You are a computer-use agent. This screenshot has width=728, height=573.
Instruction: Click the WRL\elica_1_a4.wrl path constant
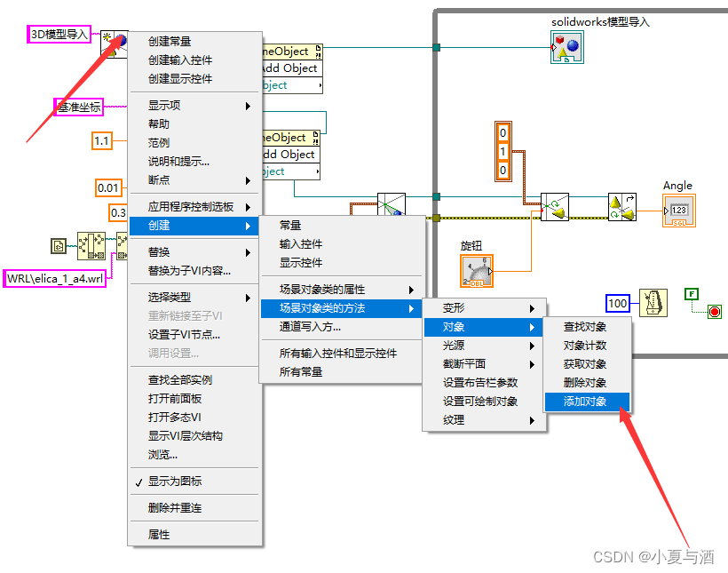55,278
